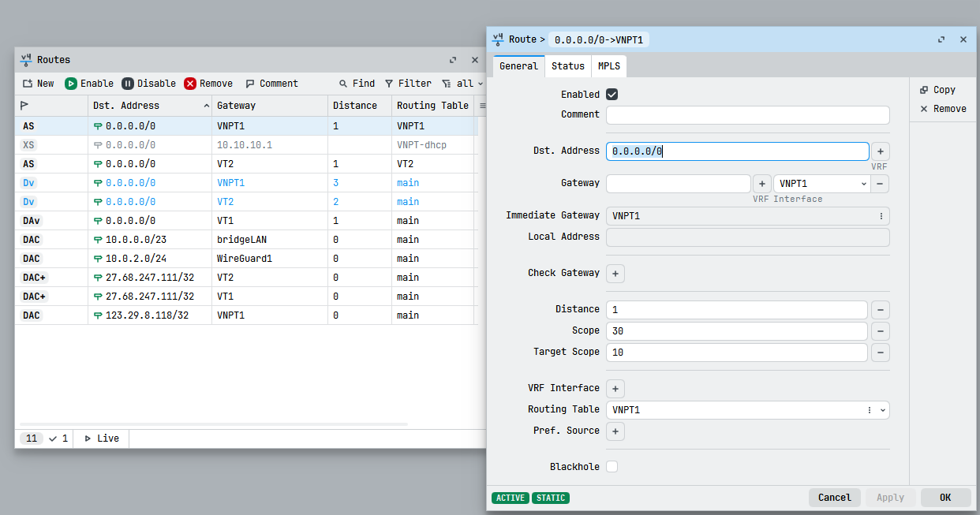Image resolution: width=980 pixels, height=515 pixels.
Task: Click the Cancel button
Action: [x=834, y=498]
